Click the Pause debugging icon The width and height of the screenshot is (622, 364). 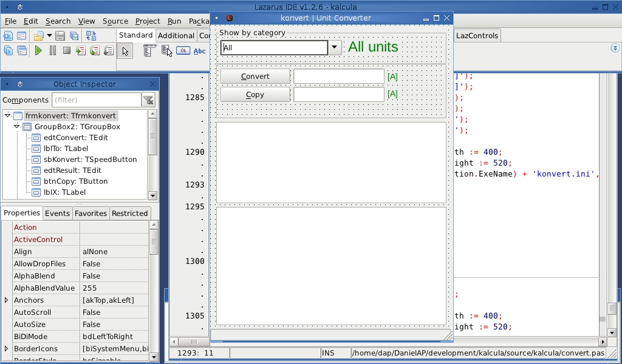pos(52,51)
